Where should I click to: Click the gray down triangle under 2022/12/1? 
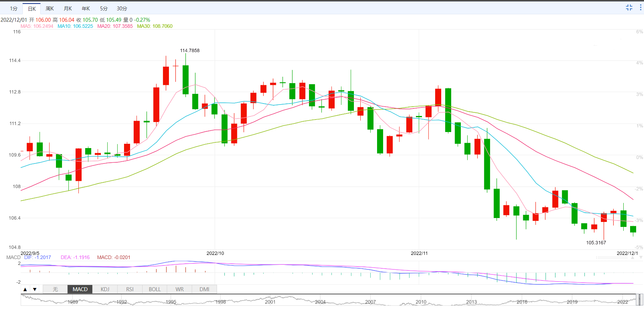pyautogui.click(x=641, y=257)
